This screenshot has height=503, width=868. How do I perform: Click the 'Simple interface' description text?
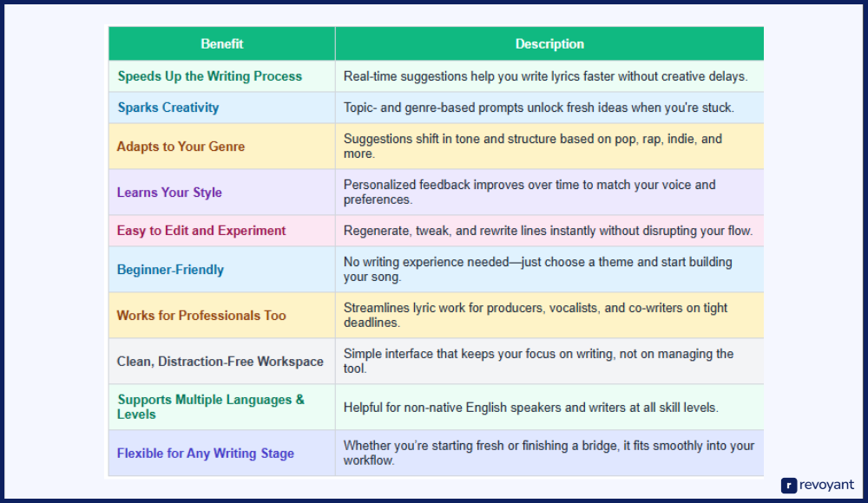pos(538,361)
